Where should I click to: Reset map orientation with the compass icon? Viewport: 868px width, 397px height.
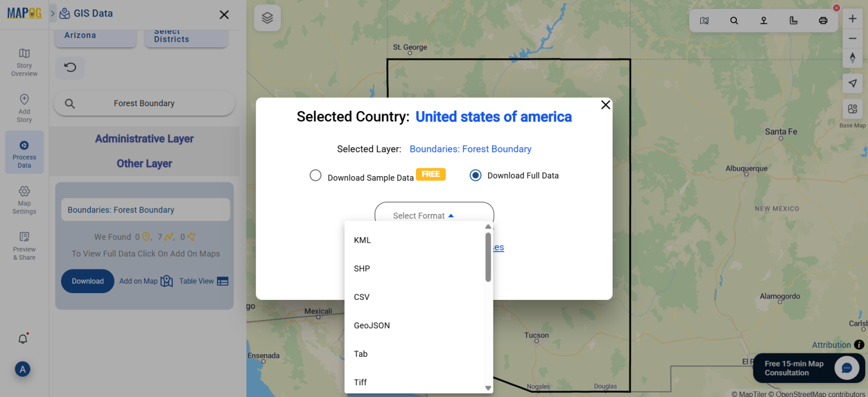(x=852, y=57)
